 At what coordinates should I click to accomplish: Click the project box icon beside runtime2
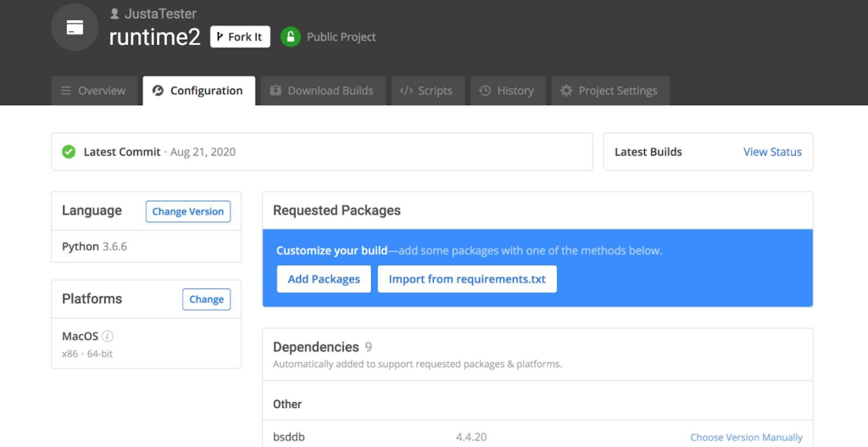[x=75, y=27]
